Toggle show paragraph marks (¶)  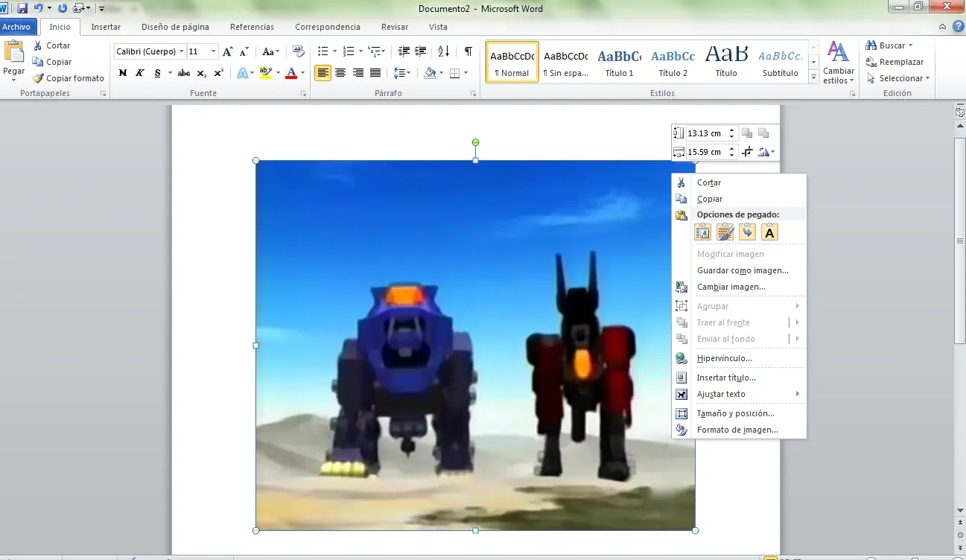tap(468, 51)
